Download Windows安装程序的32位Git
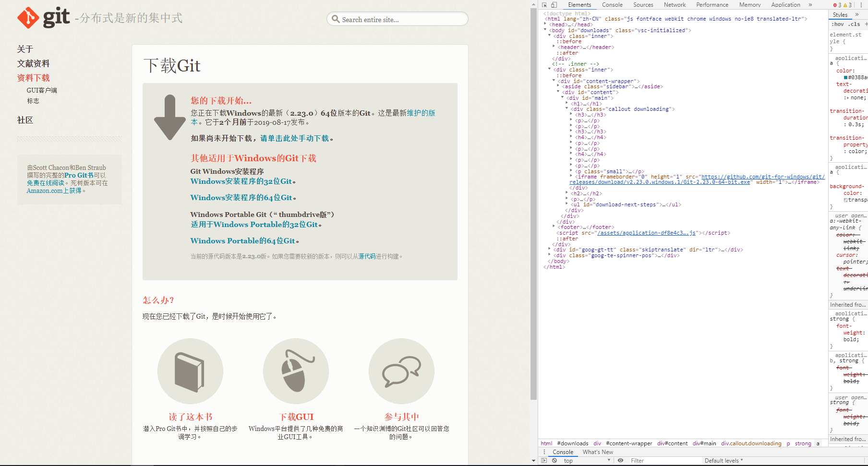 tap(241, 181)
